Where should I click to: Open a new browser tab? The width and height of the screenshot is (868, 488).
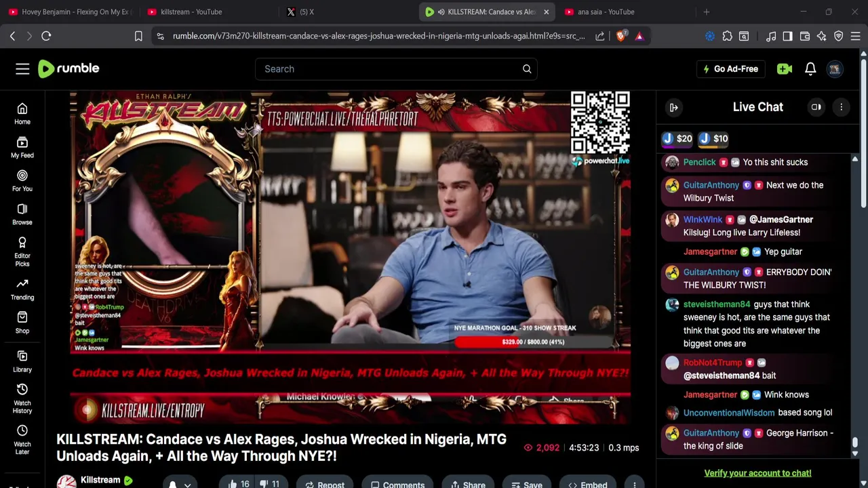pyautogui.click(x=706, y=12)
